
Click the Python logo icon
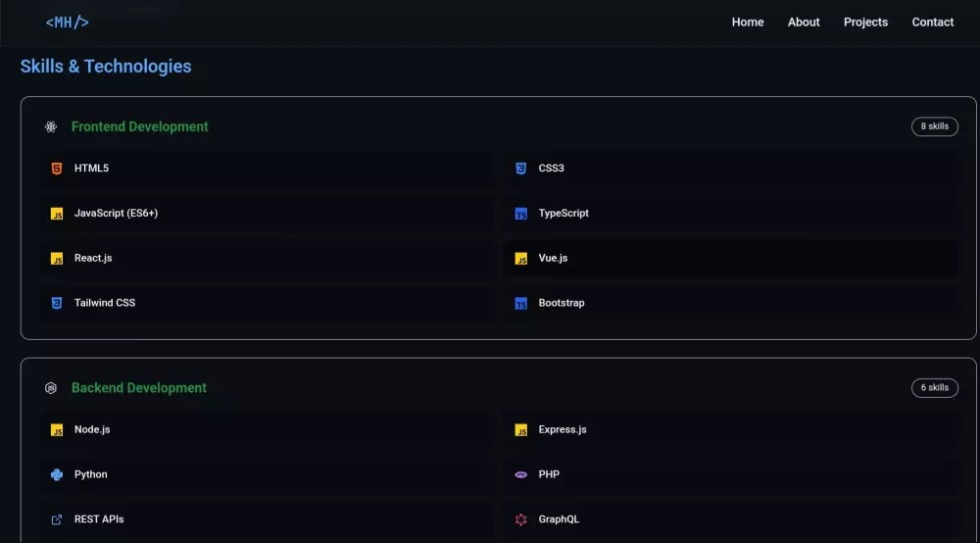click(x=56, y=475)
